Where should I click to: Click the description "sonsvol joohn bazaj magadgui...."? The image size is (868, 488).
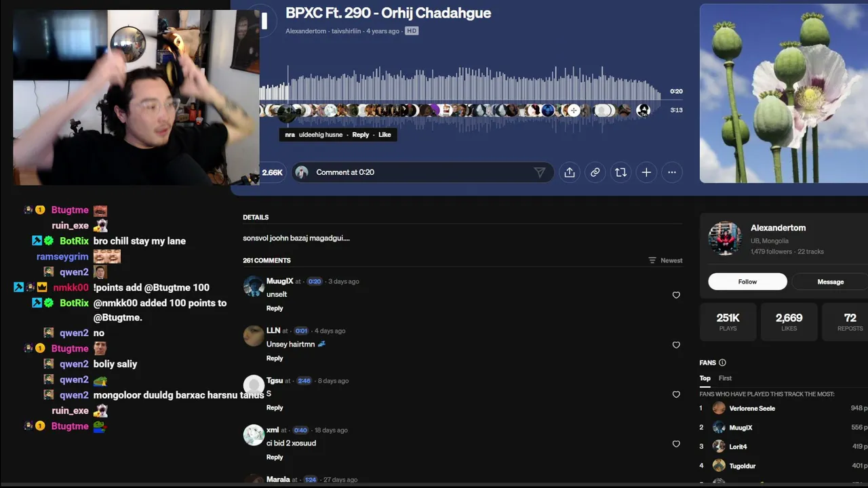pos(296,238)
